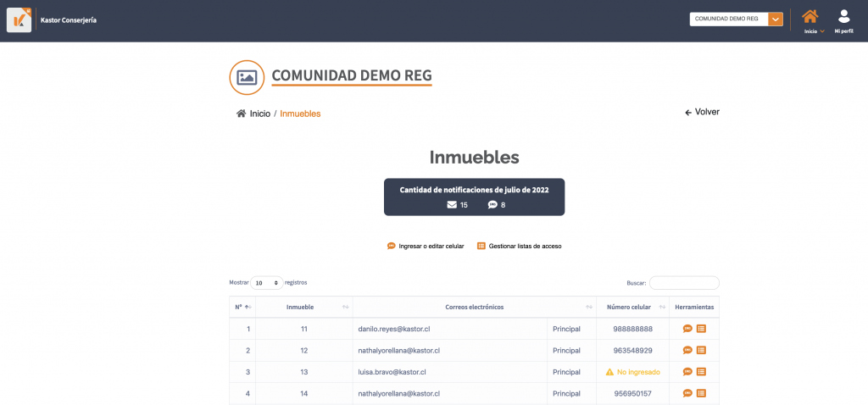
Task: Click Principal label for luisa.bravo row
Action: 566,372
